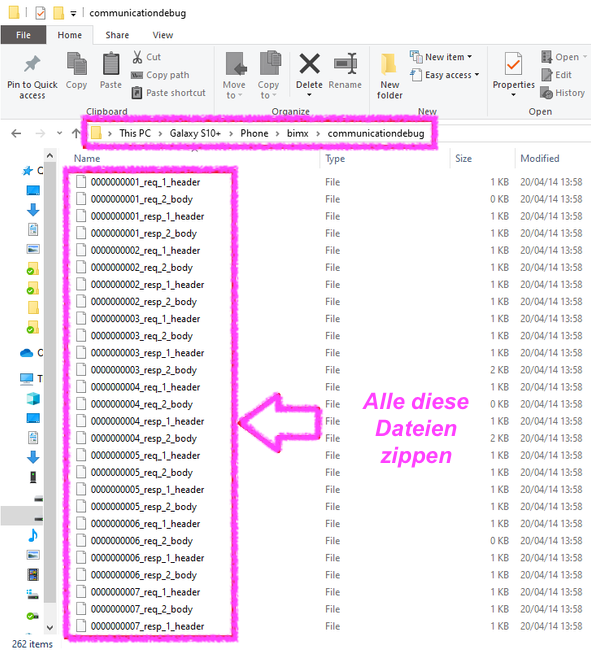The width and height of the screenshot is (591, 654).
Task: Open the File menu tab
Action: [x=23, y=35]
